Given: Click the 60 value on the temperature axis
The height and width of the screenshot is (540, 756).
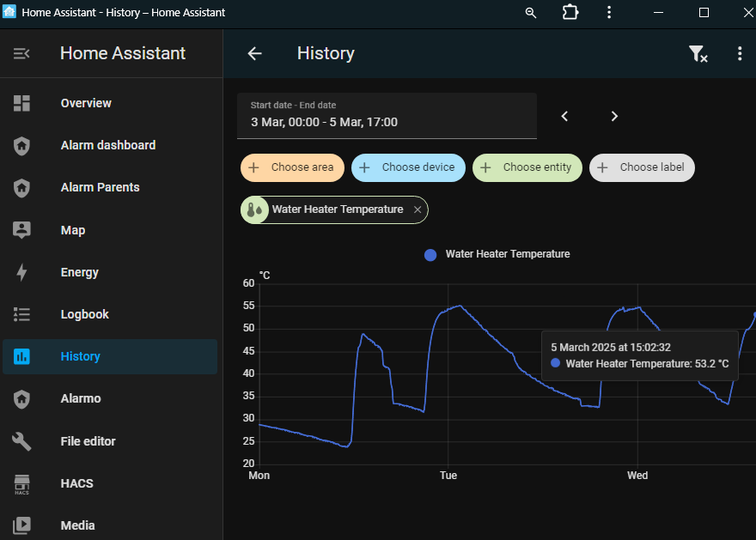Looking at the screenshot, I should point(249,283).
